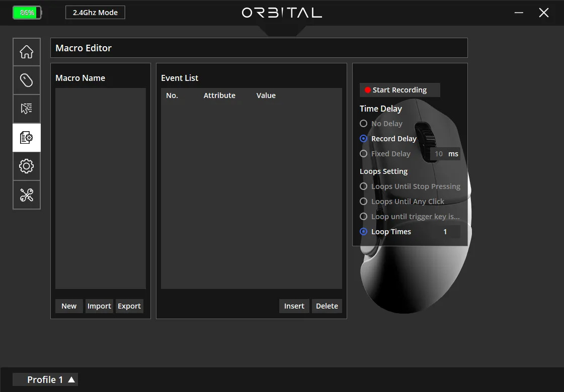
Task: Import a macro file
Action: pyautogui.click(x=99, y=306)
